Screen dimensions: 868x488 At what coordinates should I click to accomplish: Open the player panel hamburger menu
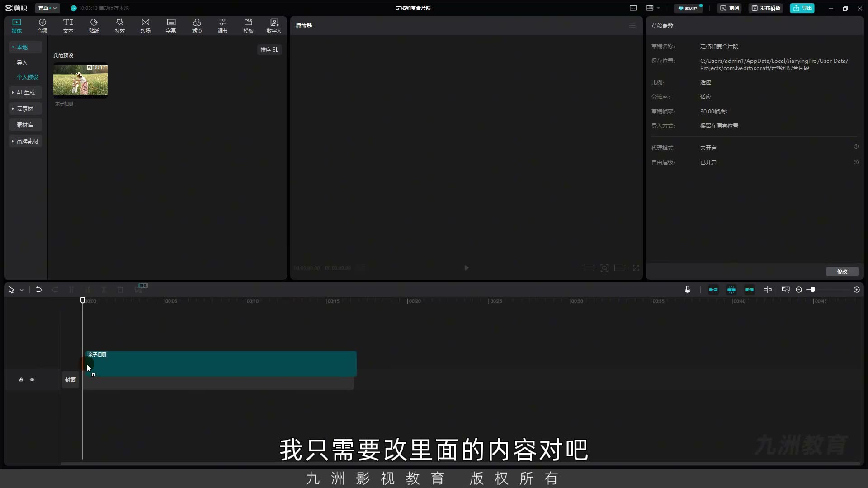pyautogui.click(x=632, y=26)
